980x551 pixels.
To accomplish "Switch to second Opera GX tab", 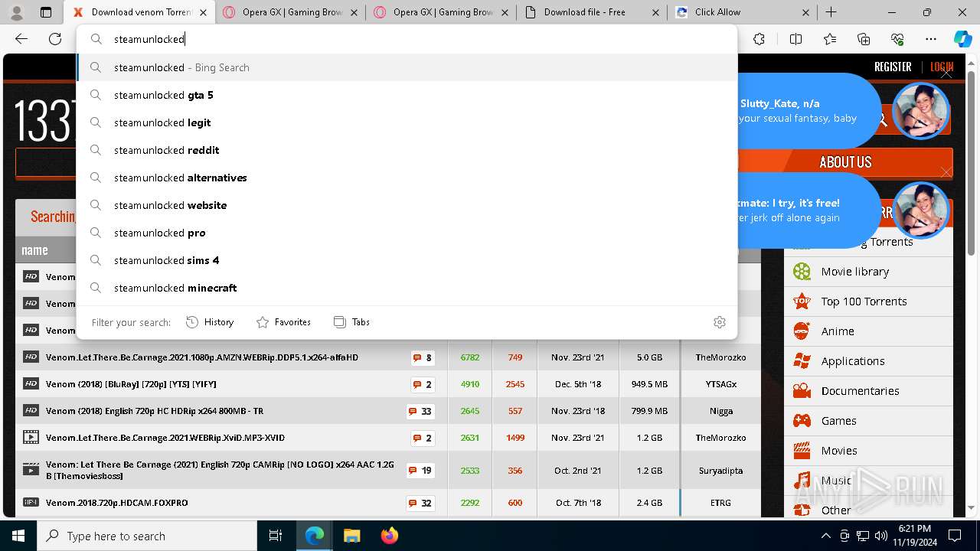I will pyautogui.click(x=441, y=12).
